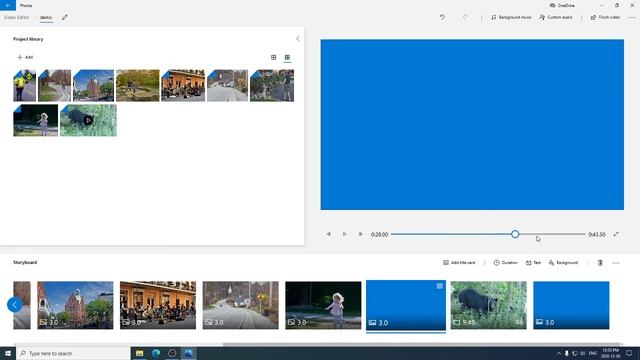
Task: Add media to the project library
Action: (x=25, y=57)
